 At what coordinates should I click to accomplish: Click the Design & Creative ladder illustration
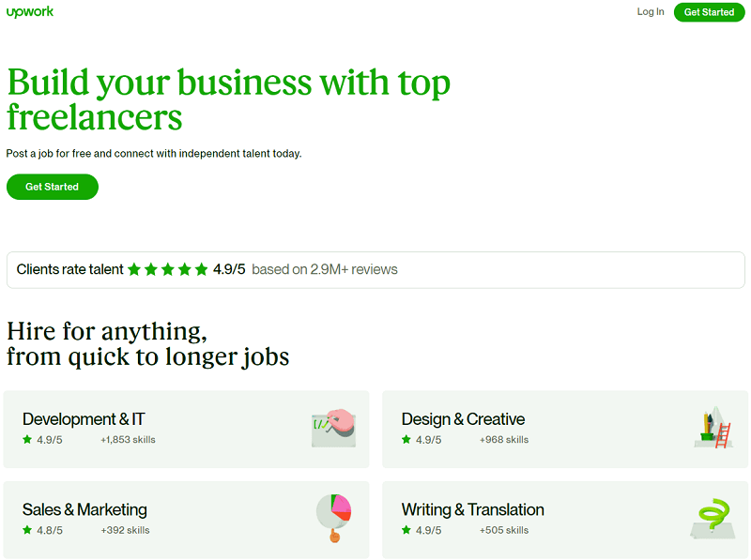coord(713,428)
